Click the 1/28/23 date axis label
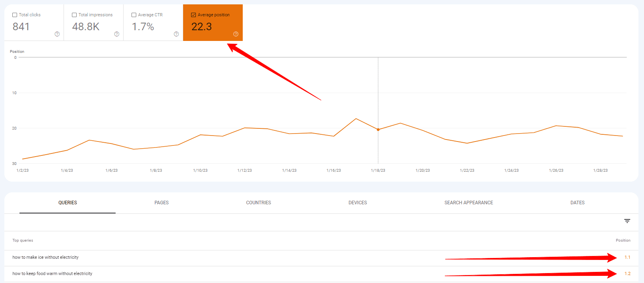This screenshot has height=283, width=644. click(x=600, y=171)
